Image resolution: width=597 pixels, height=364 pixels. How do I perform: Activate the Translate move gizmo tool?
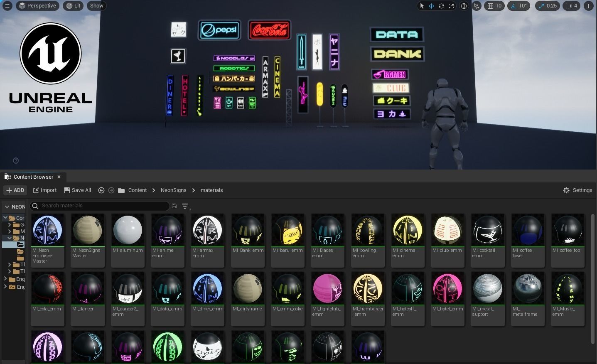click(431, 6)
